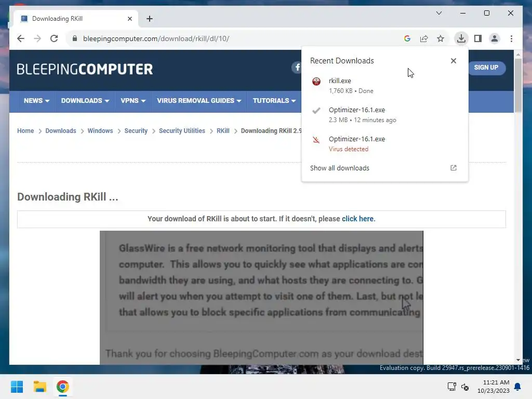This screenshot has height=399, width=532.
Task: Open the side panel
Action: (478, 38)
